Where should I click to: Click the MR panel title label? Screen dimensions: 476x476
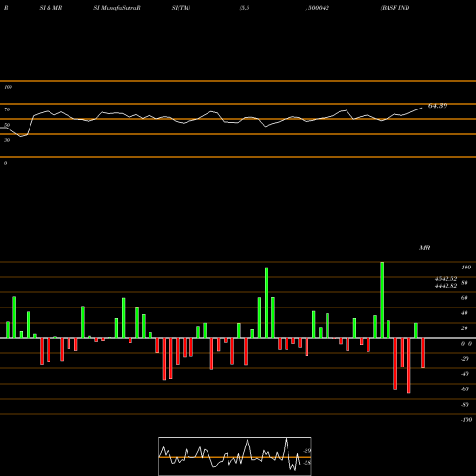[425, 248]
